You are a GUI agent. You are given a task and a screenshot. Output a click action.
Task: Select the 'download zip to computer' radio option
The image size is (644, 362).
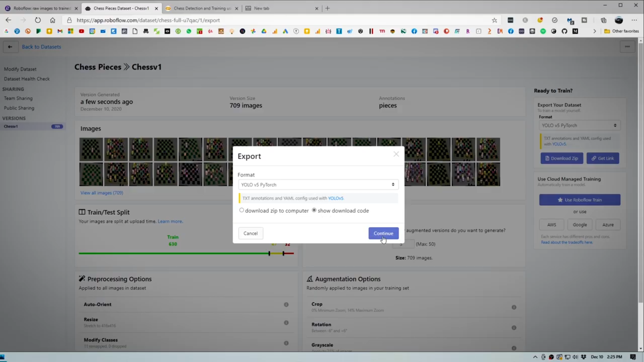point(241,210)
